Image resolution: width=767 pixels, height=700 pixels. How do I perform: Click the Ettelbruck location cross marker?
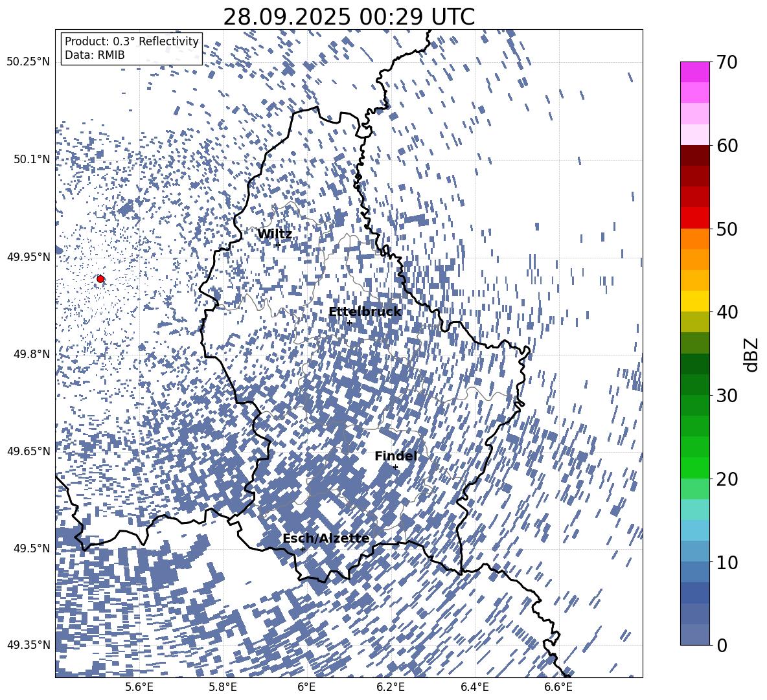click(349, 322)
